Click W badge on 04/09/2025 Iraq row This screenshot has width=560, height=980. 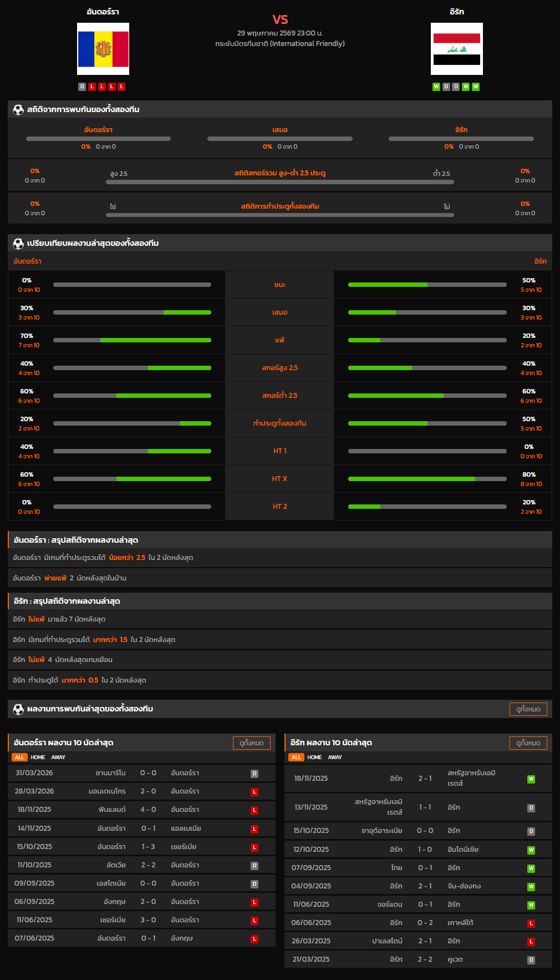(x=531, y=887)
